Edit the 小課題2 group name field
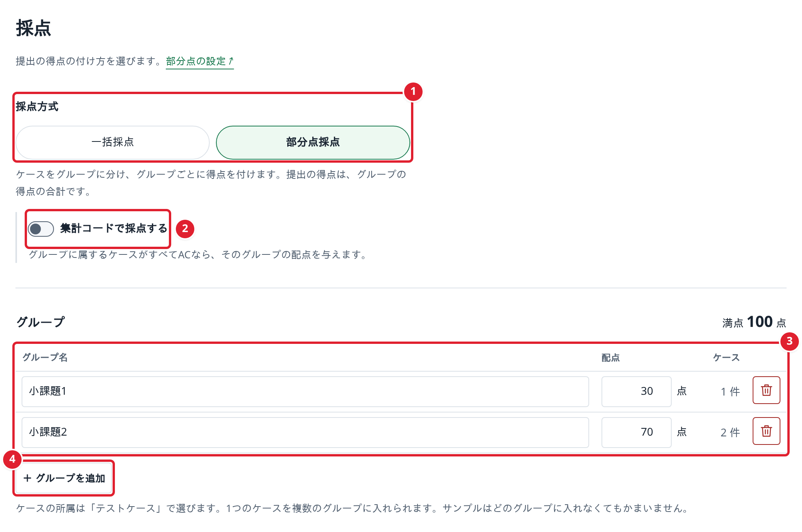The height and width of the screenshot is (532, 802). click(305, 432)
